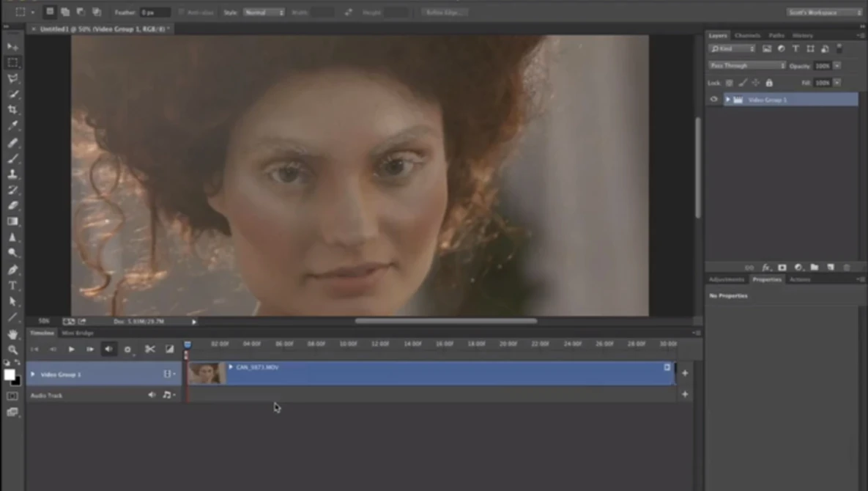The height and width of the screenshot is (491, 868).
Task: Add a layer mask in Layers panel
Action: [x=782, y=267]
